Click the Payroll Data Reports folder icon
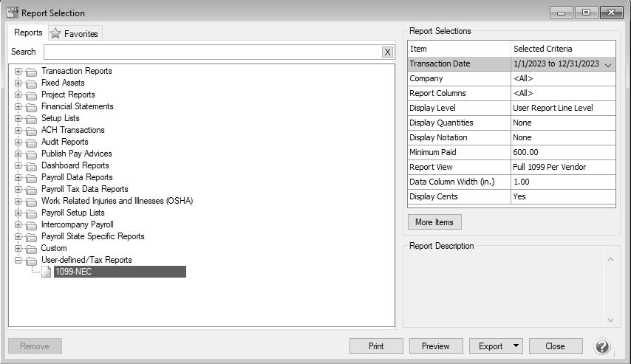Screen dimensions: 631x364 (x=31, y=178)
